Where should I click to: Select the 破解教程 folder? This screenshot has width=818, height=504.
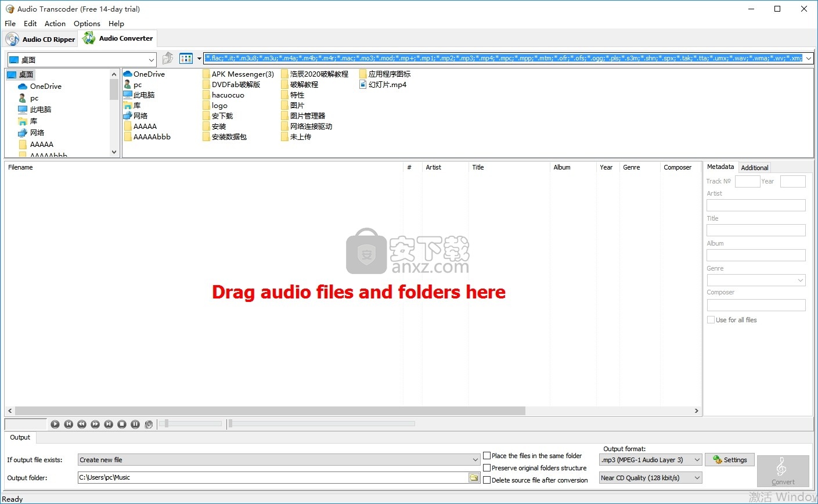point(300,84)
